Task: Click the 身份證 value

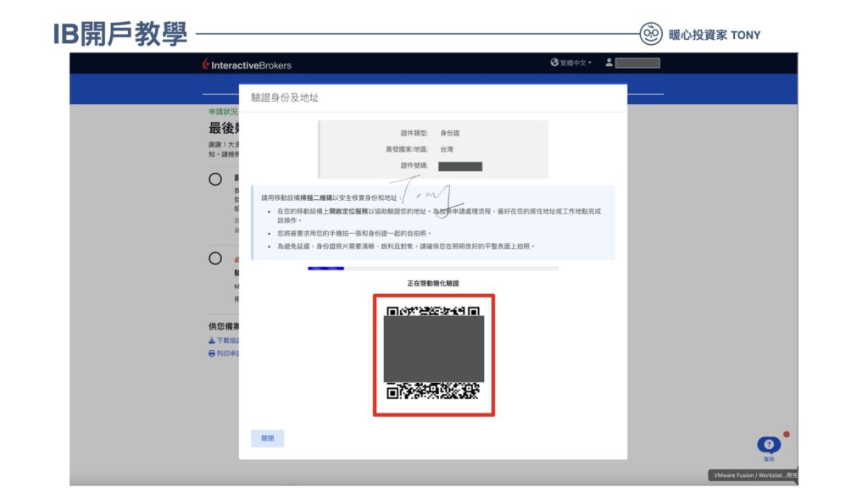Action: pyautogui.click(x=450, y=133)
